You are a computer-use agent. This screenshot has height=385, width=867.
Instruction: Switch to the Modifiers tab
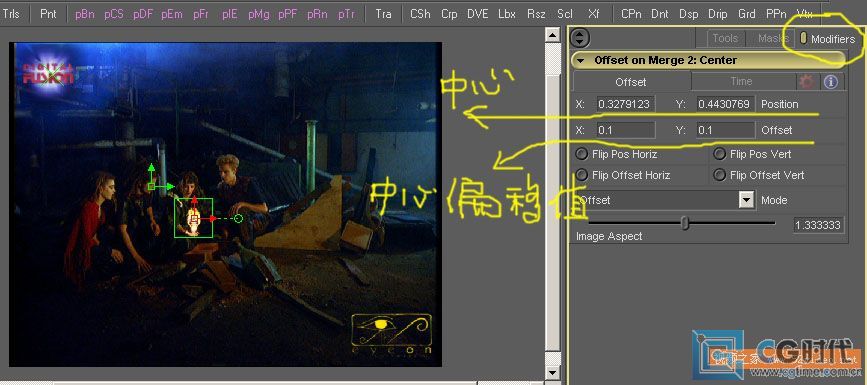828,39
